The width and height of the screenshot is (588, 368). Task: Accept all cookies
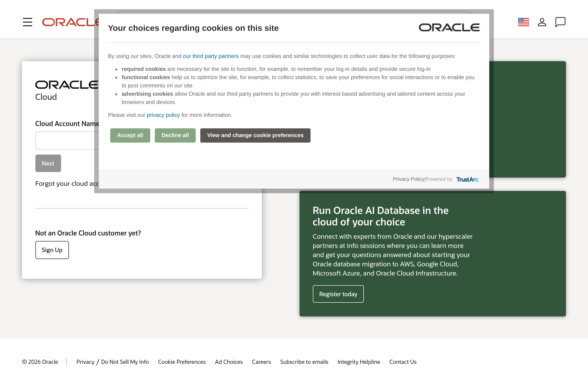(x=130, y=135)
